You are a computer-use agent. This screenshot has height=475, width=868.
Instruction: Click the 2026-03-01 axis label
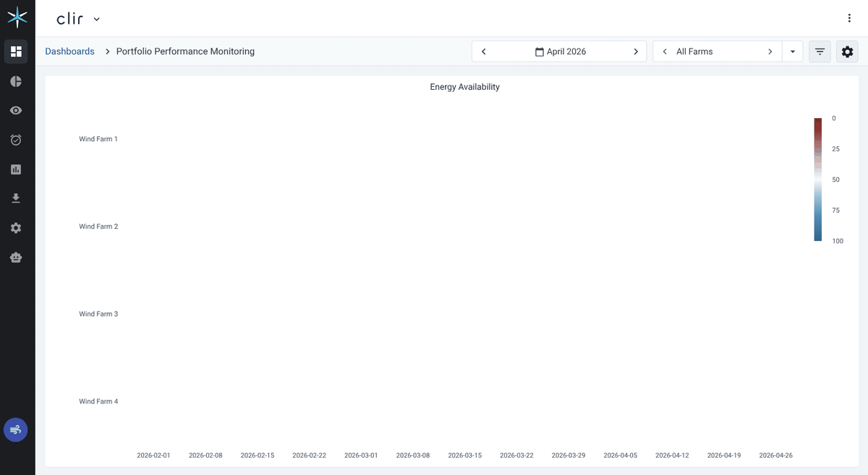361,455
